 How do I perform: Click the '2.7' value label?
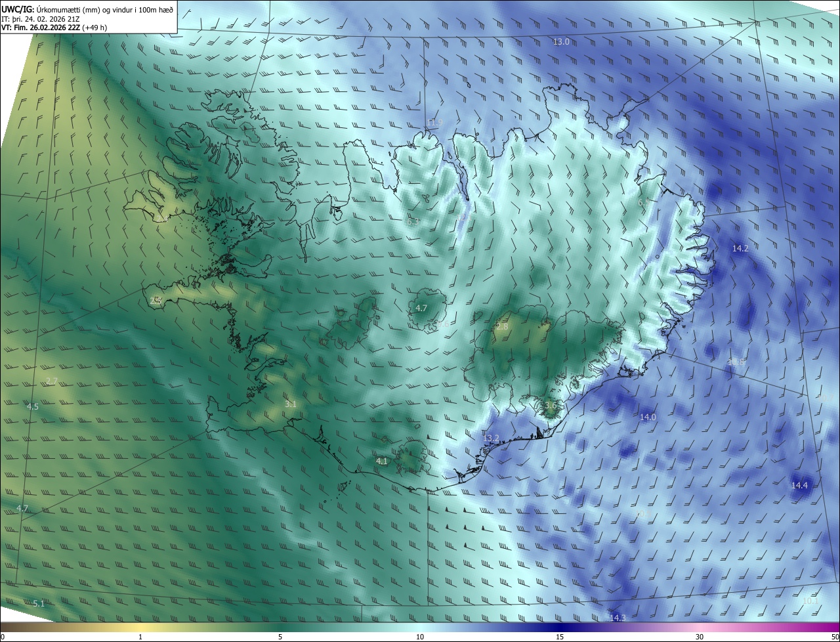52,381
